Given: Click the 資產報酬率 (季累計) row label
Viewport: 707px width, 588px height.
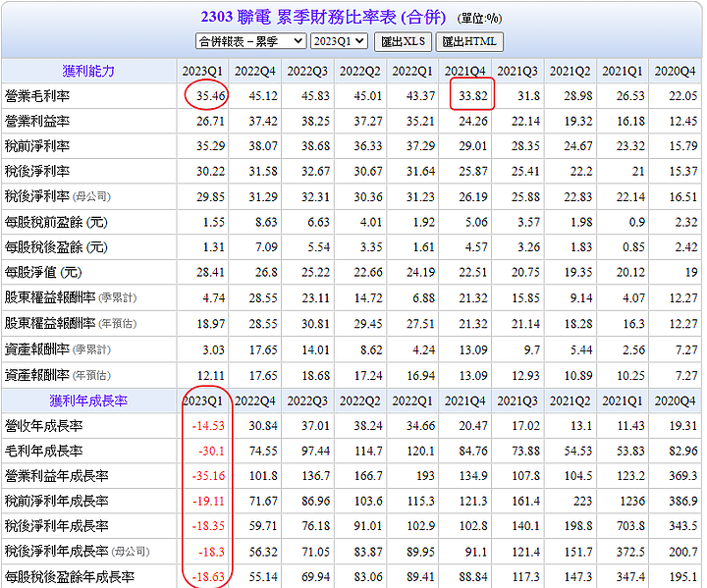Looking at the screenshot, I should (57, 349).
